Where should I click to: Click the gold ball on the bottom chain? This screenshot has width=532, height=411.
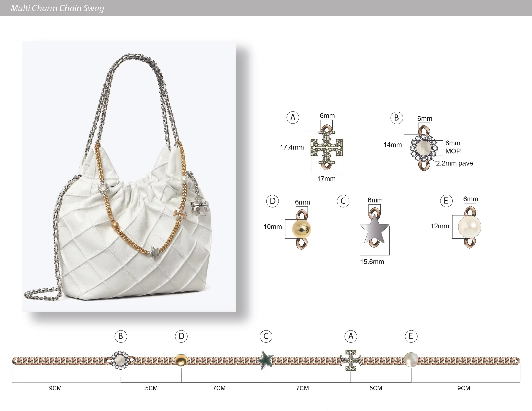tap(181, 360)
